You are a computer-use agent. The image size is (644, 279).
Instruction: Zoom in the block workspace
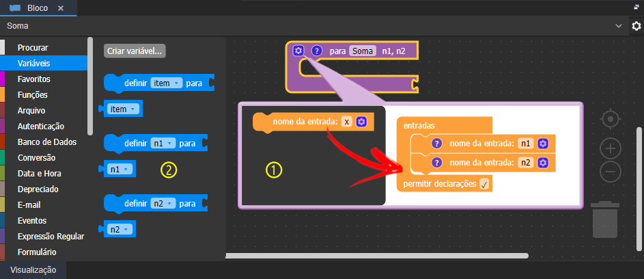tap(611, 148)
